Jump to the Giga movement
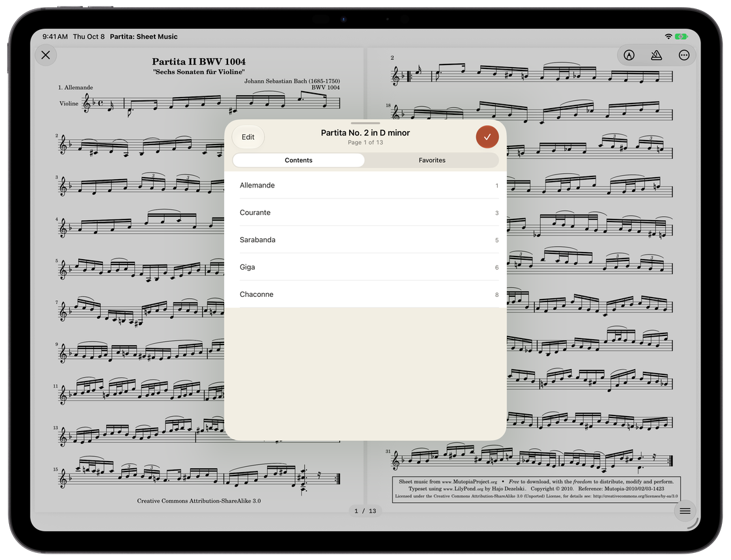Image resolution: width=731 pixels, height=560 pixels. 365,267
